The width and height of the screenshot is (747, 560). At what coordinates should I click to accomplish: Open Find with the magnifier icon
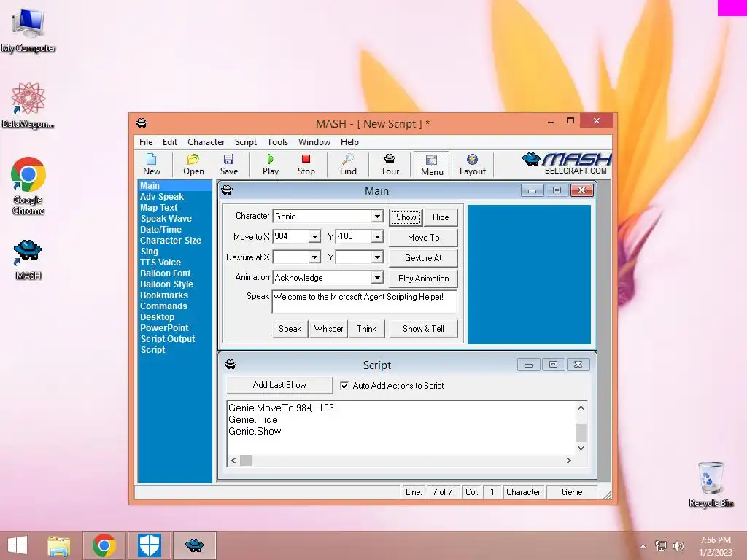[x=348, y=164]
